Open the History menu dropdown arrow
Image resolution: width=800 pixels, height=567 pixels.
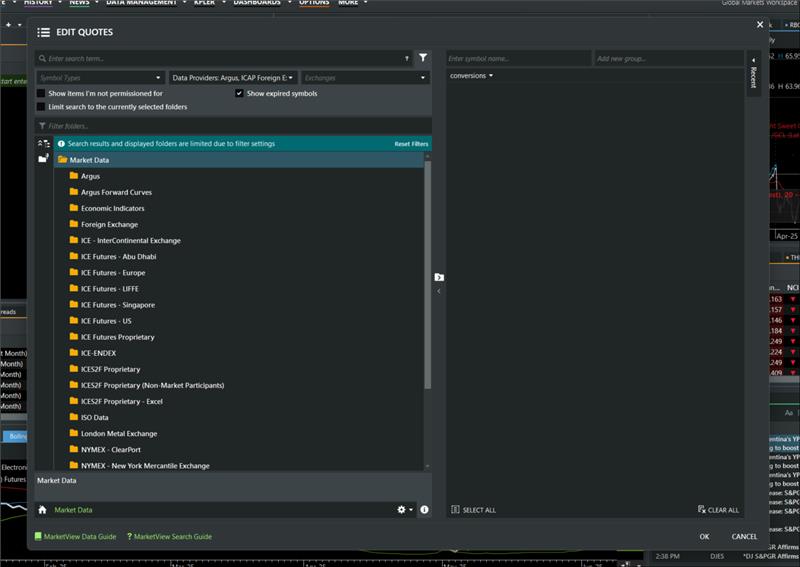[60, 3]
